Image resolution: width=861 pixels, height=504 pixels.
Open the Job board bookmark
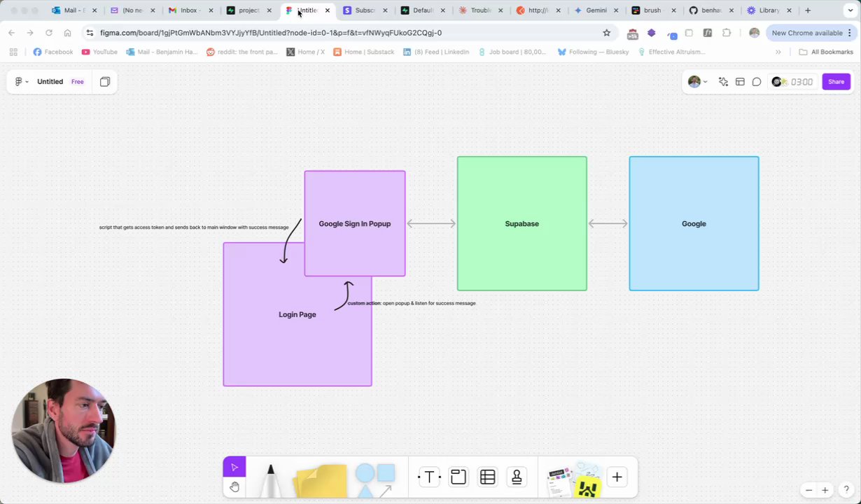coord(513,52)
